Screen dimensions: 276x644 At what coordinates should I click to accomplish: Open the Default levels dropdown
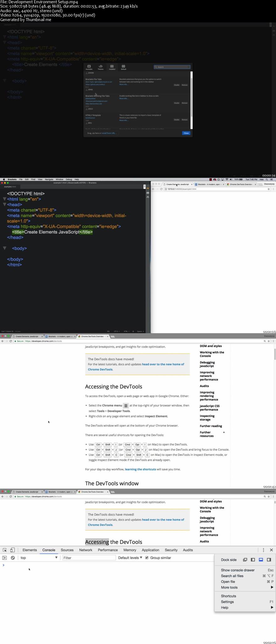pyautogui.click(x=130, y=558)
